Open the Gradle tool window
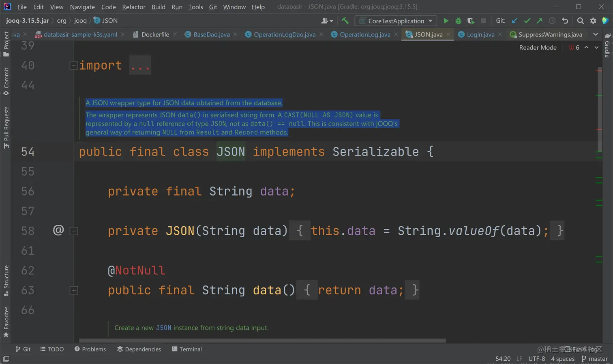Screen dimensions: 613x364 click(607, 45)
